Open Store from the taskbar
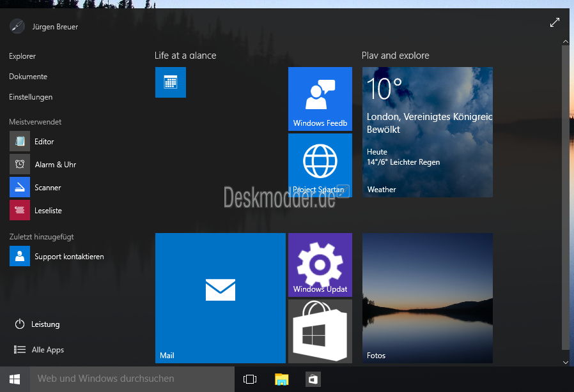Image resolution: width=574 pixels, height=392 pixels. 313,379
